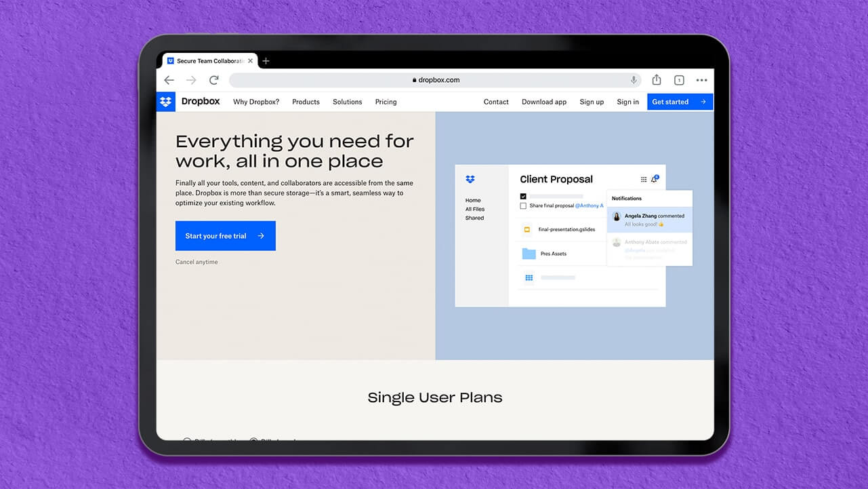This screenshot has height=489, width=868.
Task: Click the Pres Assets folder name
Action: tap(554, 254)
